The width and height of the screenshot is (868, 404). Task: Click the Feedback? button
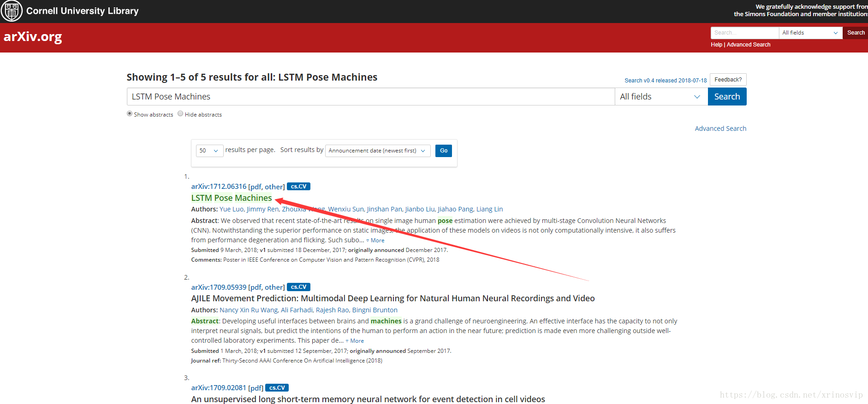point(728,80)
